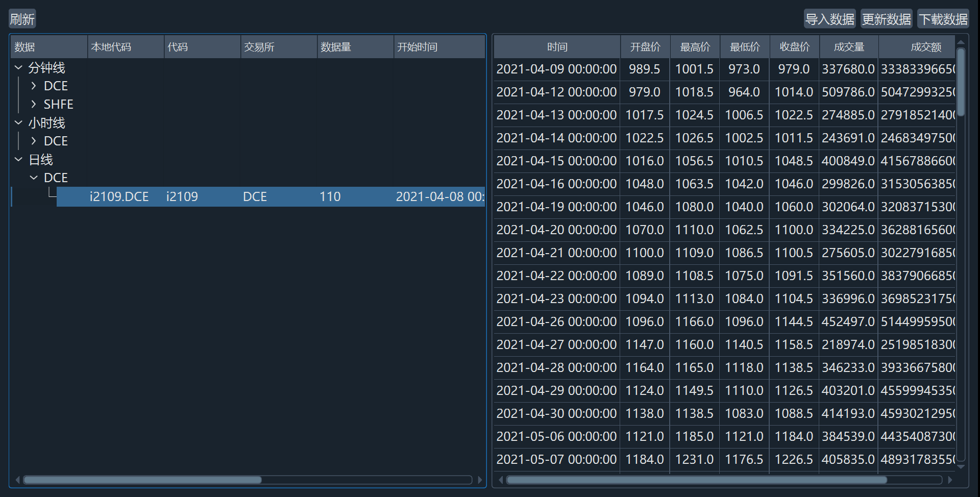Image resolution: width=980 pixels, height=497 pixels.
Task: Collapse the 小时线 tree node
Action: tap(19, 122)
